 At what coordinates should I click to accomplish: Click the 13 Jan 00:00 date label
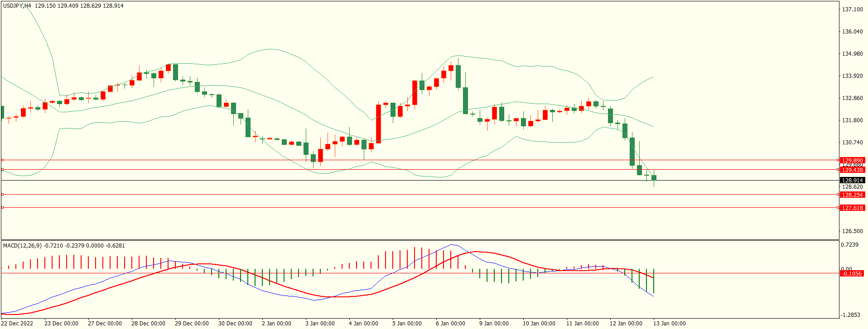(x=669, y=324)
